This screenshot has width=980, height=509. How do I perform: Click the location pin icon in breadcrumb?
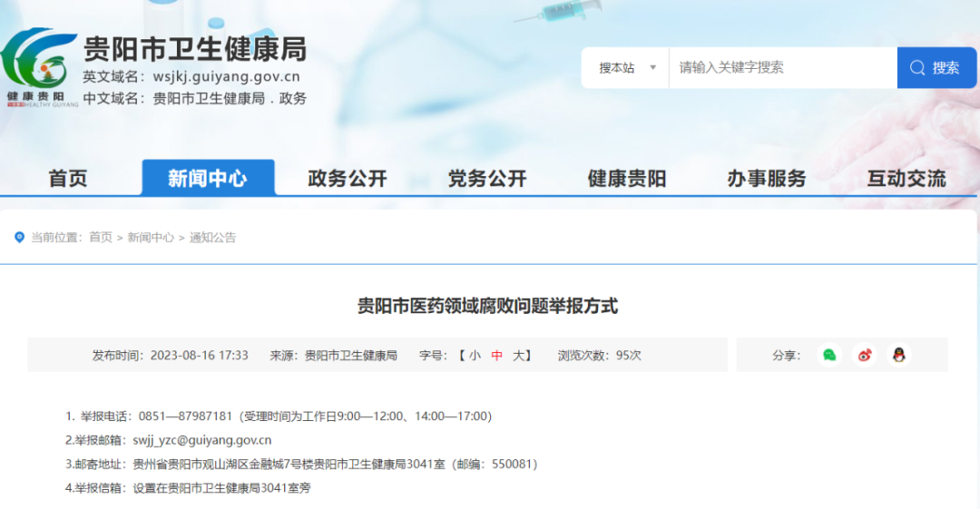[x=19, y=238]
